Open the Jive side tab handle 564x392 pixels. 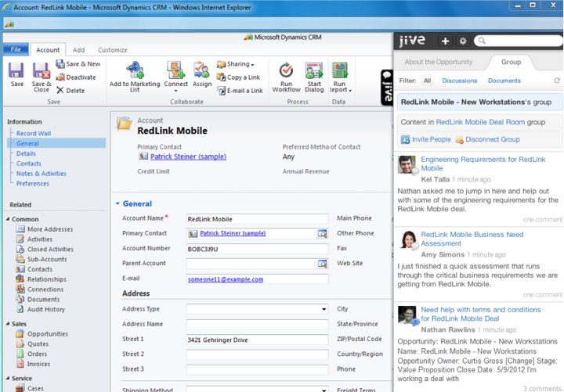[387, 88]
